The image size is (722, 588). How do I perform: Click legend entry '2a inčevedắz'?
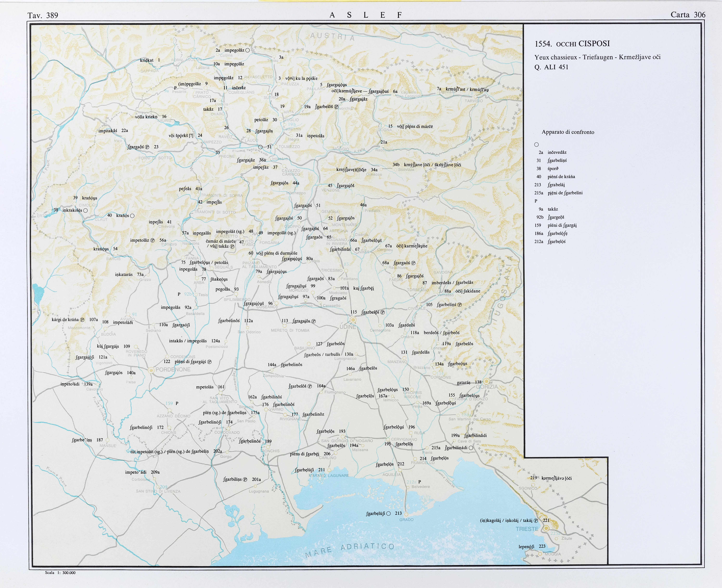553,152
